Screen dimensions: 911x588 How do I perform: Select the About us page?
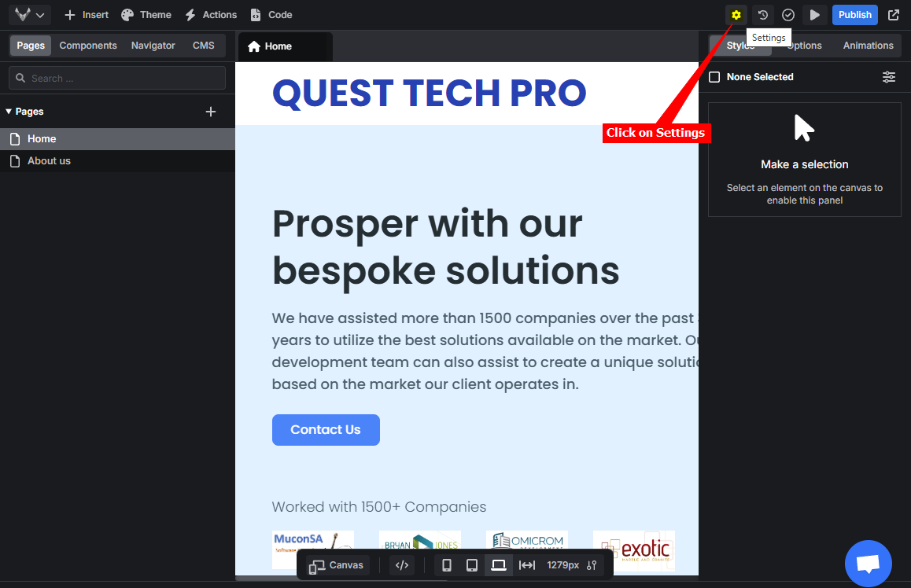[117, 161]
